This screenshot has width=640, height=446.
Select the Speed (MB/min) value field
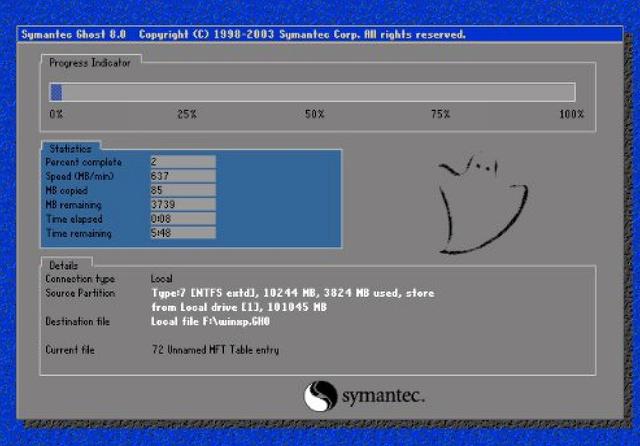(x=181, y=176)
